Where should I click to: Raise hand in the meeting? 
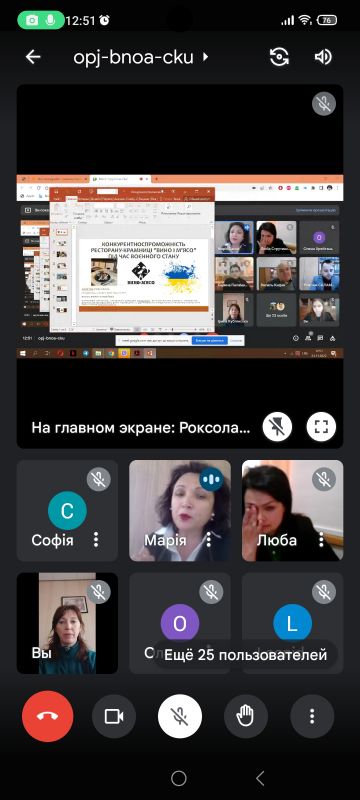[x=246, y=716]
